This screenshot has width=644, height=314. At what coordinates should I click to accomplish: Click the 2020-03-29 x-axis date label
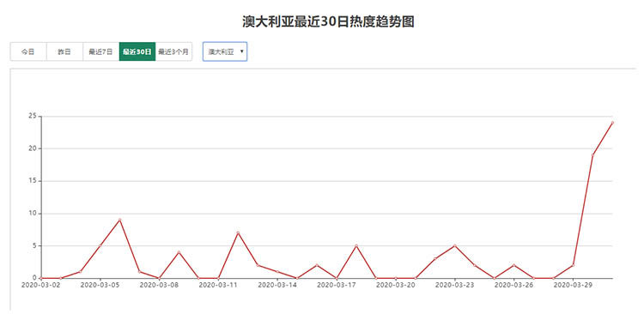(x=573, y=285)
